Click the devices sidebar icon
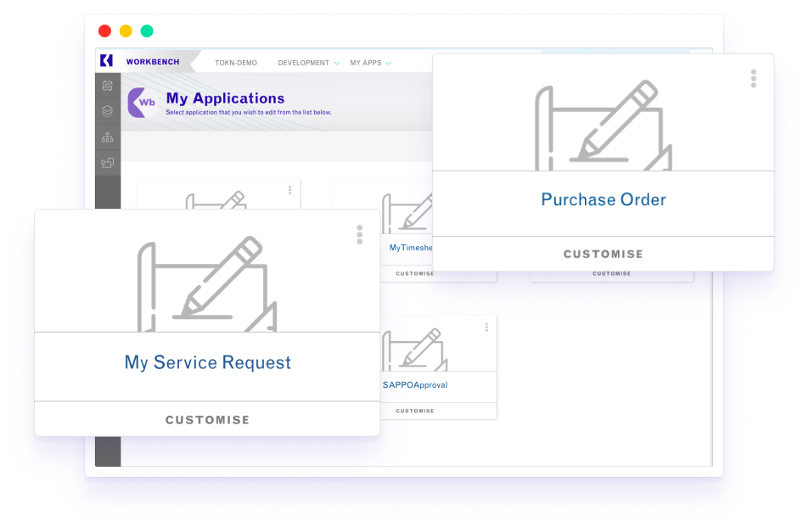The width and height of the screenshot is (809, 532). pos(107,163)
